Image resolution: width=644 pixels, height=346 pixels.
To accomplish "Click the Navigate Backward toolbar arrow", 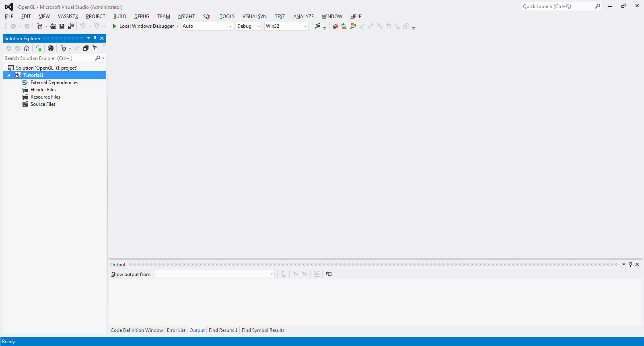I will click(x=13, y=26).
